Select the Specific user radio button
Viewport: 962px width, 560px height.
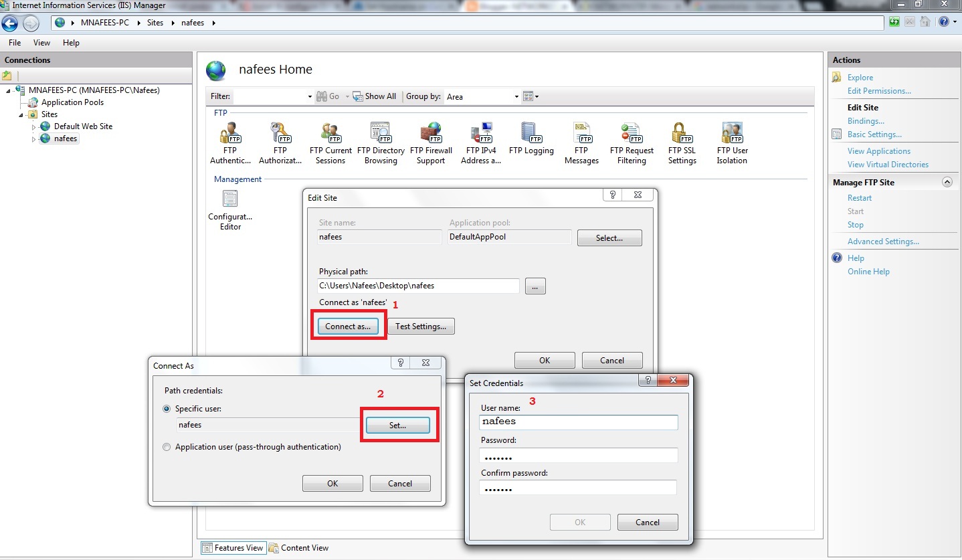tap(167, 409)
